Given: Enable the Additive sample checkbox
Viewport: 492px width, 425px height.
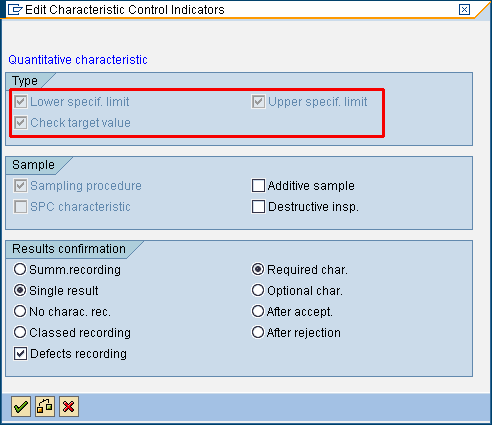Looking at the screenshot, I should pos(258,186).
